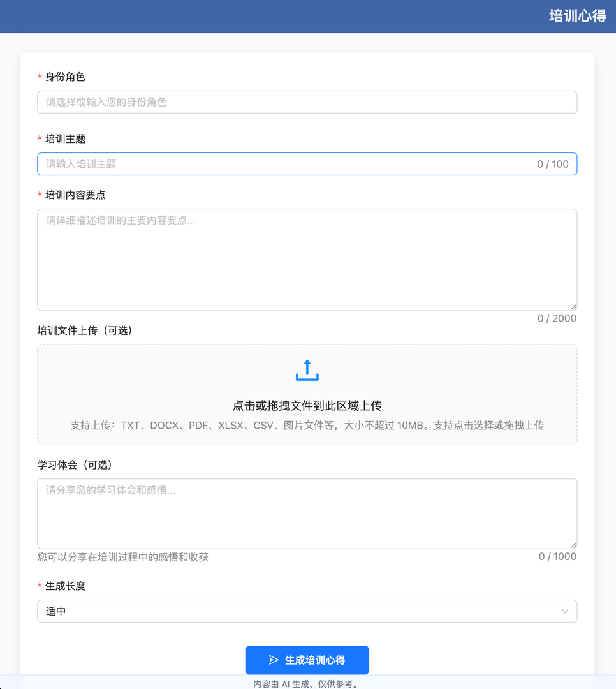This screenshot has width=616, height=689.
Task: Click the dropdown chevron beside 适中
Action: coord(566,611)
